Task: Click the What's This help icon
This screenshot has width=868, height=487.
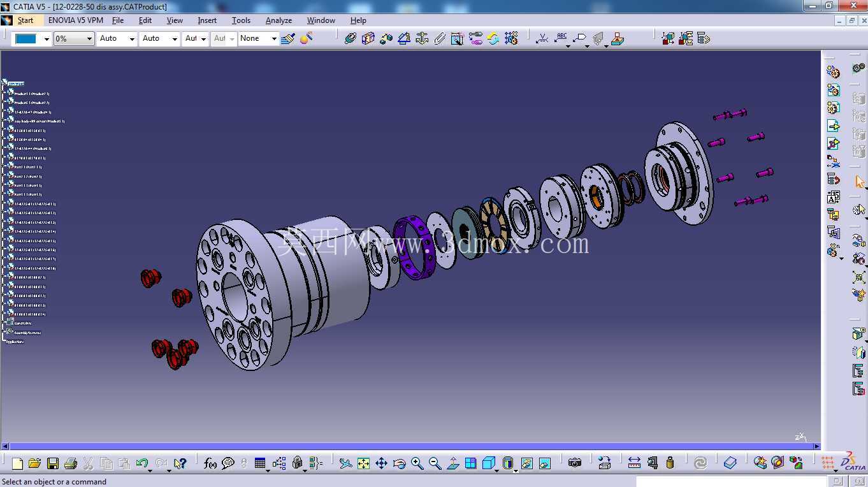Action: [x=180, y=463]
